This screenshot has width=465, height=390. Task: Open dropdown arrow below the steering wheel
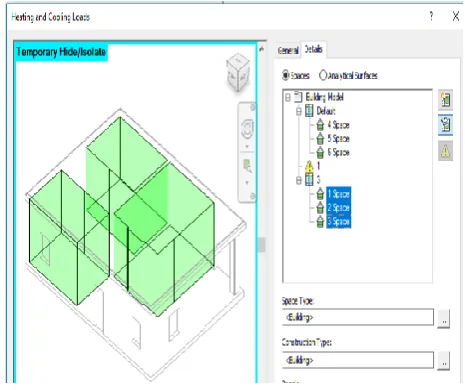[247, 146]
